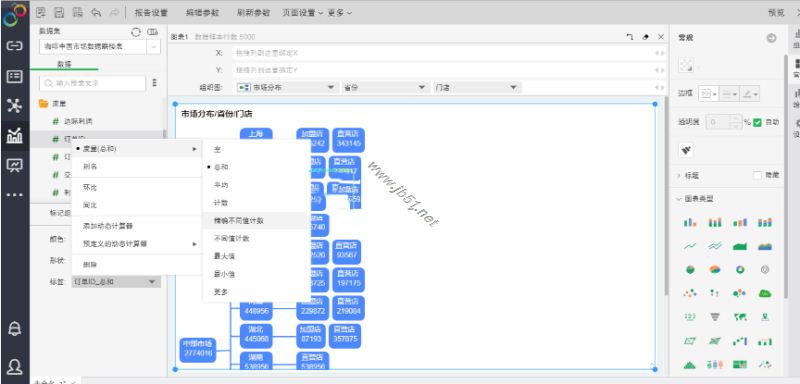Screen dimensions: 800x384
Task: Select the donut chart type icon
Action: click(x=740, y=270)
